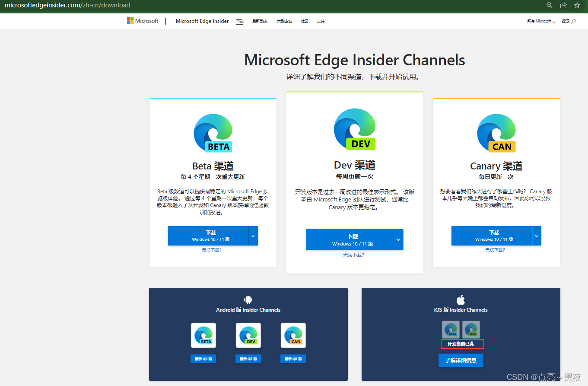
Task: Open the 社区 nav item
Action: point(305,21)
